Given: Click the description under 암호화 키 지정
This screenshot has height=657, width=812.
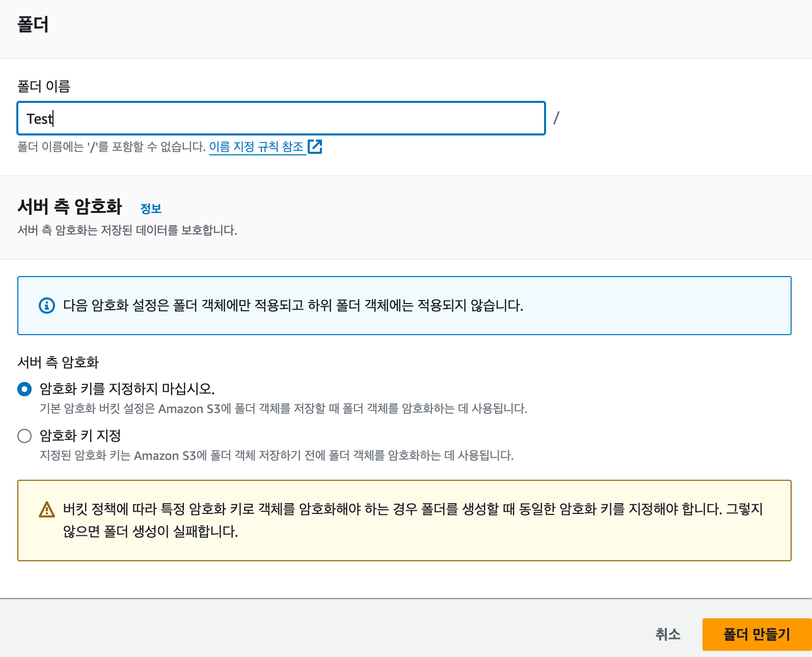Looking at the screenshot, I should point(277,455).
